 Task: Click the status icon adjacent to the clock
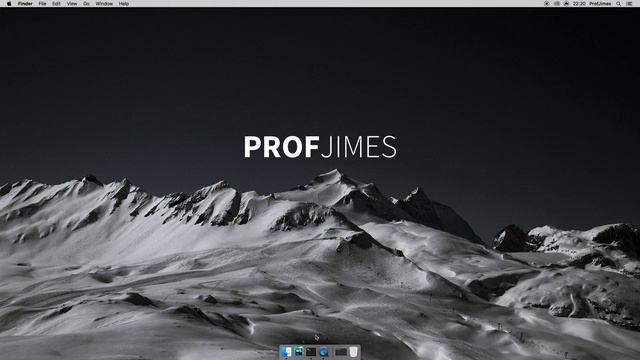567,4
